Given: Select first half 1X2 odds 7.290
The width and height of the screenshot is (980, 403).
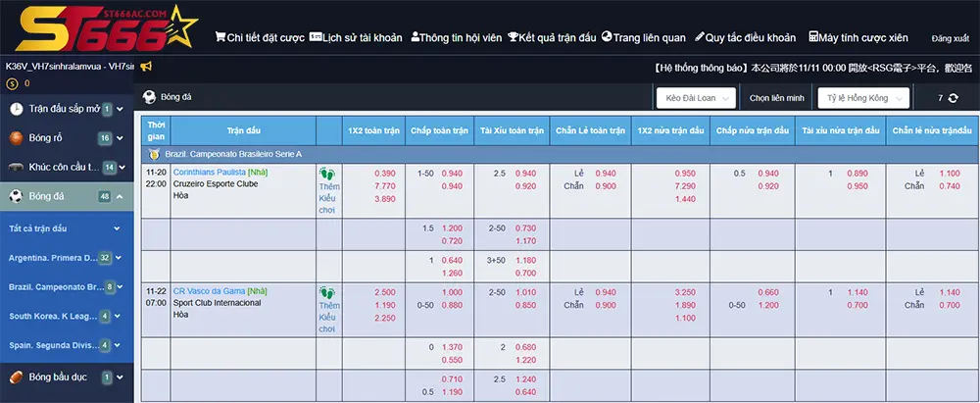Looking at the screenshot, I should tap(685, 186).
